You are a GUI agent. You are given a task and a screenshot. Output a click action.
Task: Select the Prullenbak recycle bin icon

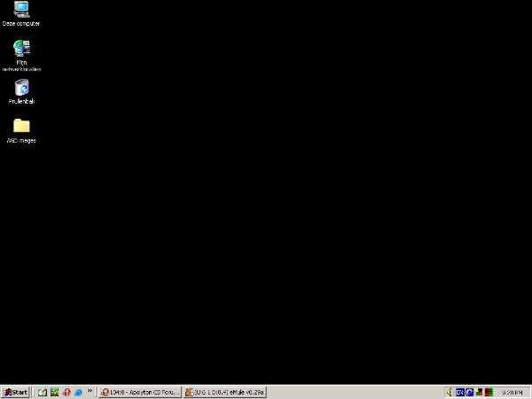point(21,91)
